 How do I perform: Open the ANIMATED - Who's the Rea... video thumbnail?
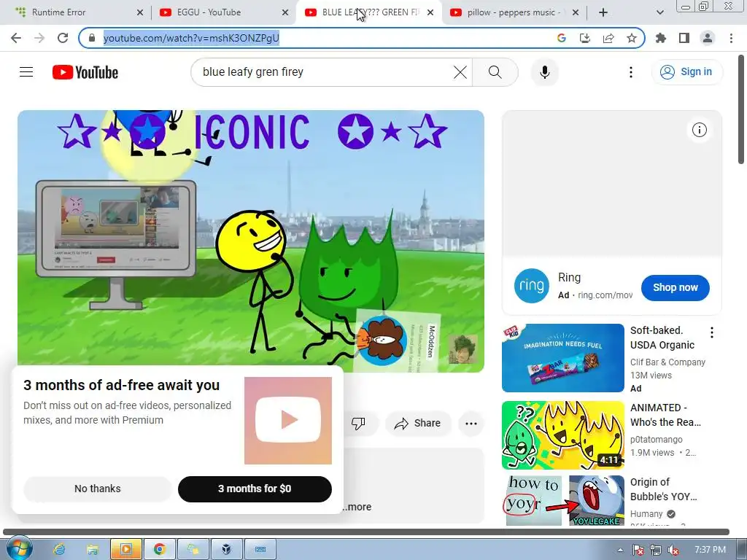click(562, 435)
